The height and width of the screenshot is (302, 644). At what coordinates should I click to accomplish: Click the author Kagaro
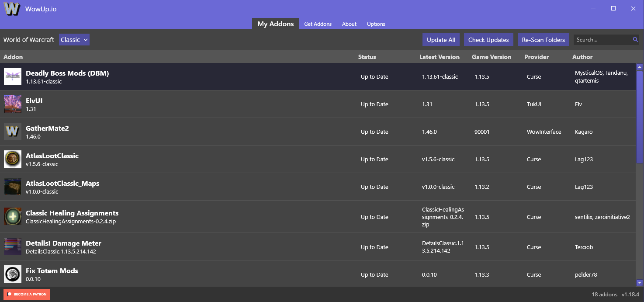pos(584,132)
